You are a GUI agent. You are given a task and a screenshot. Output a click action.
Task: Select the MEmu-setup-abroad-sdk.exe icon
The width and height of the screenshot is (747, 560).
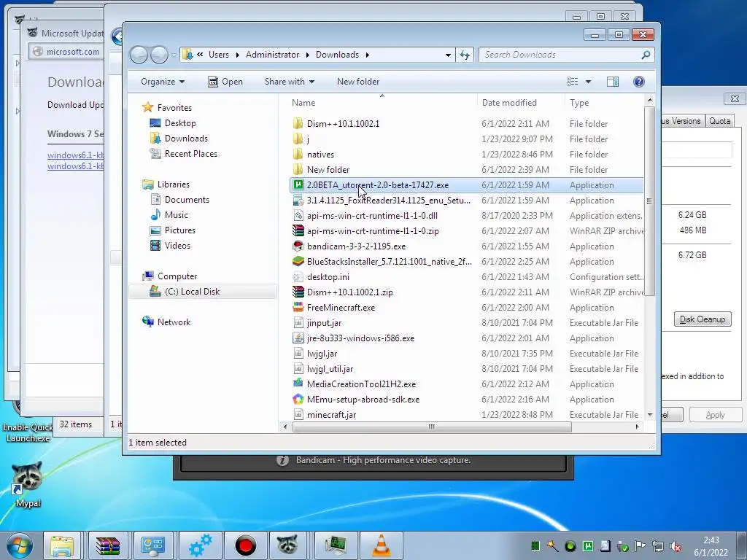[x=298, y=399]
